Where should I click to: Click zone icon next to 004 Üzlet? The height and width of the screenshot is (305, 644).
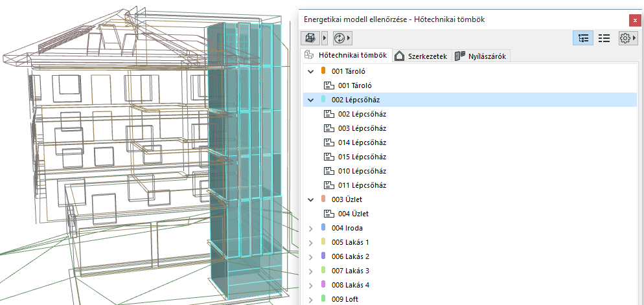click(x=328, y=214)
